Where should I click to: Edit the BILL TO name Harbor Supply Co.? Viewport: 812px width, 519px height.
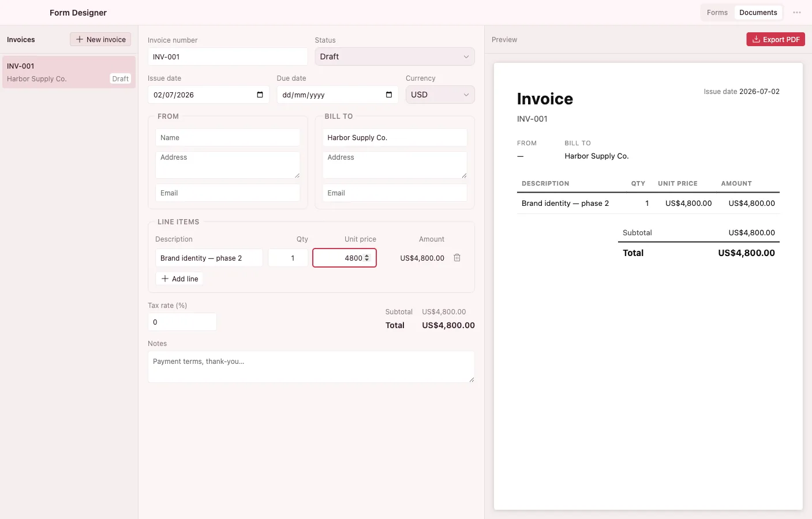pos(395,137)
